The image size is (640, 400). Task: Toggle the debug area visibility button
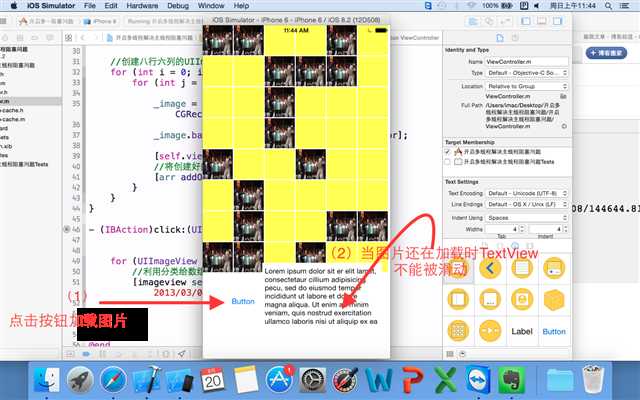pyautogui.click(x=542, y=21)
